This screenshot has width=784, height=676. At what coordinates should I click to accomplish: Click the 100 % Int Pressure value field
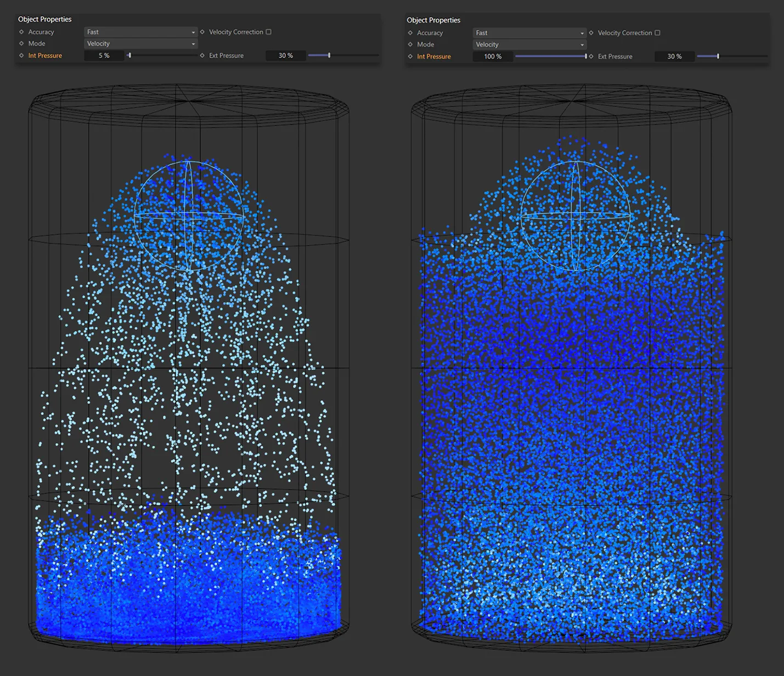[x=492, y=56]
